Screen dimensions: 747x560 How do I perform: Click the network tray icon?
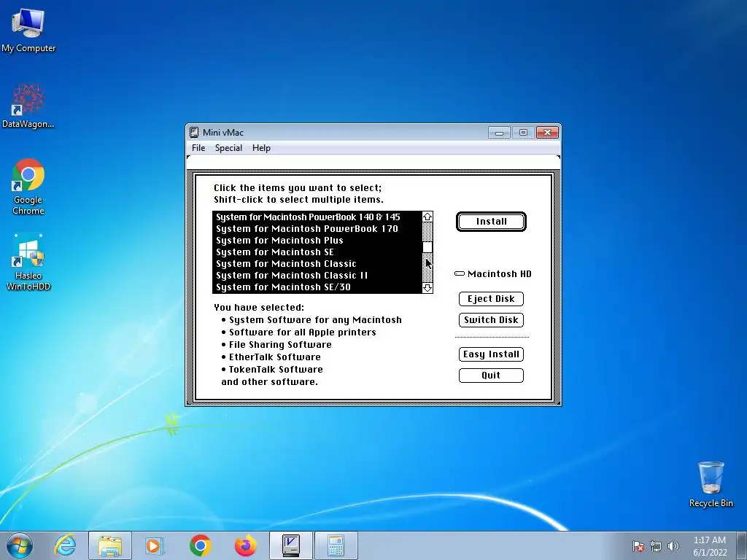(x=656, y=546)
